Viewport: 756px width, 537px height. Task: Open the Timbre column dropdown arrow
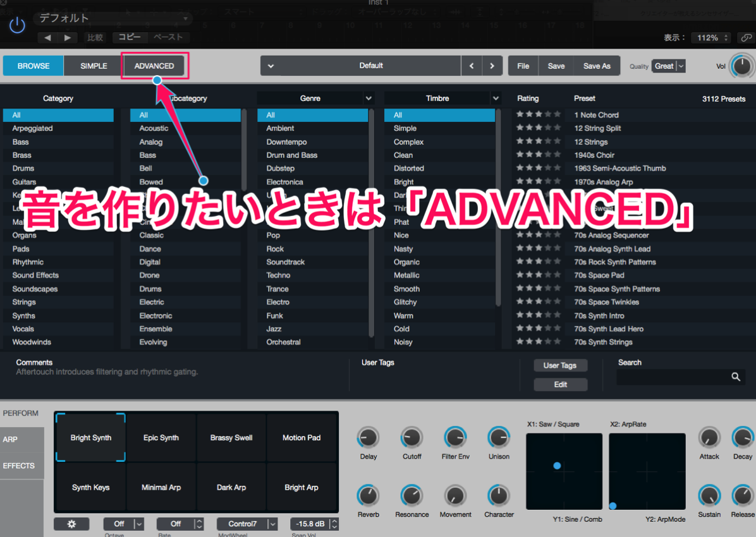pyautogui.click(x=496, y=99)
